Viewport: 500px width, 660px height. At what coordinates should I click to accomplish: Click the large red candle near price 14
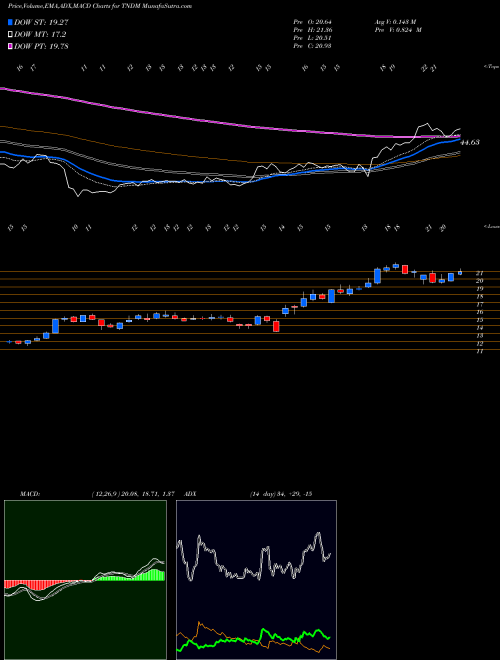[x=276, y=326]
